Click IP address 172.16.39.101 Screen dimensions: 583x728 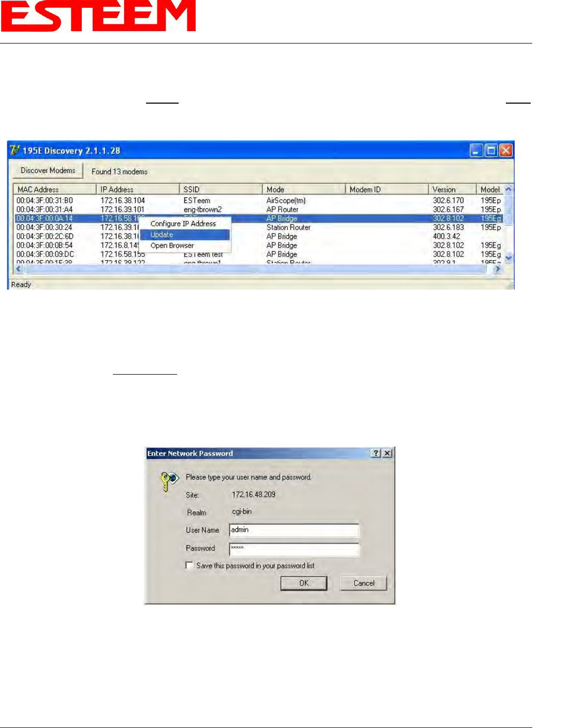[123, 209]
